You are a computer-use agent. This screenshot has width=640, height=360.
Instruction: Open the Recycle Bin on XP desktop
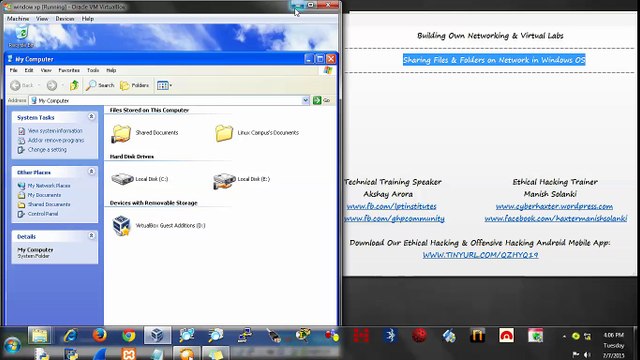click(21, 36)
